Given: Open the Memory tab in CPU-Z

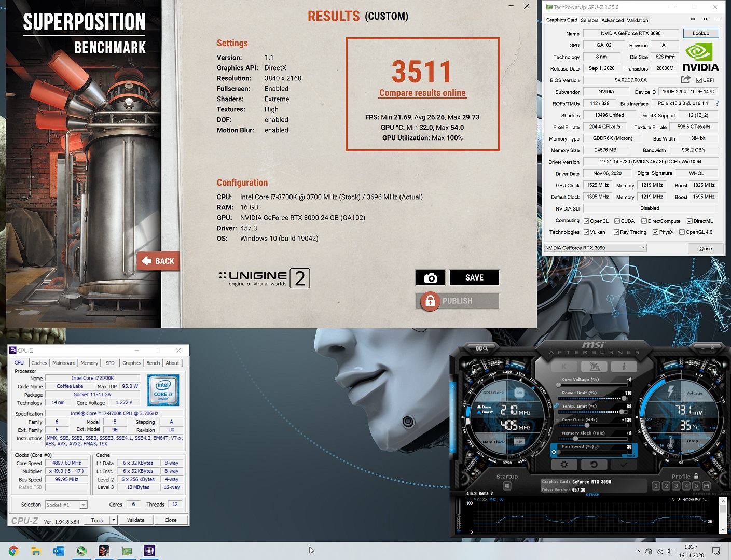Looking at the screenshot, I should tap(89, 363).
